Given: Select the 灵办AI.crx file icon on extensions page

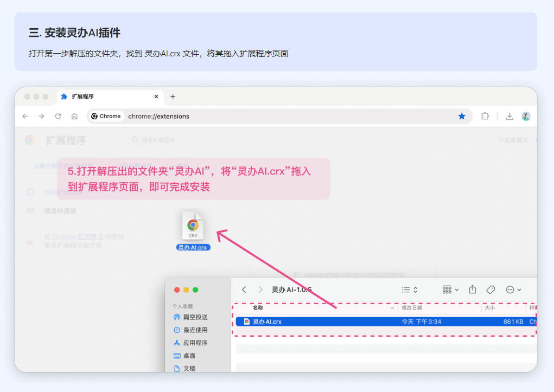Looking at the screenshot, I should pos(193,226).
